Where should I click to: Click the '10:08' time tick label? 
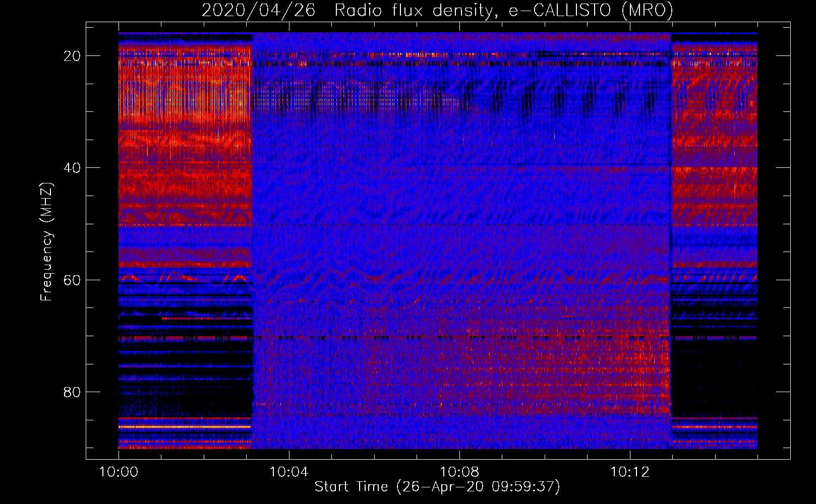[x=459, y=472]
